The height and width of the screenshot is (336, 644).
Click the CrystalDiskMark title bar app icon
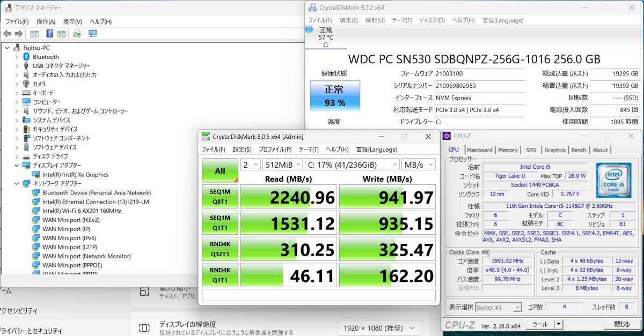coord(206,137)
